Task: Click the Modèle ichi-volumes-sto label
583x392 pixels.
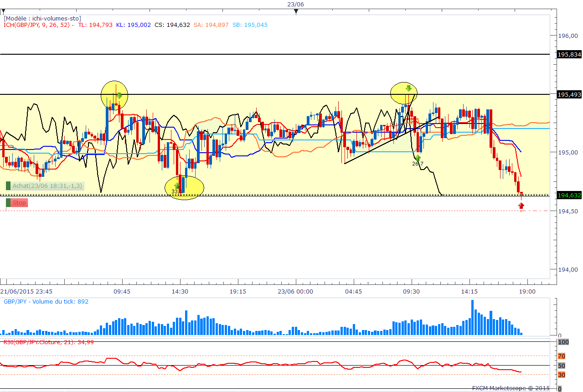Action: pyautogui.click(x=42, y=18)
